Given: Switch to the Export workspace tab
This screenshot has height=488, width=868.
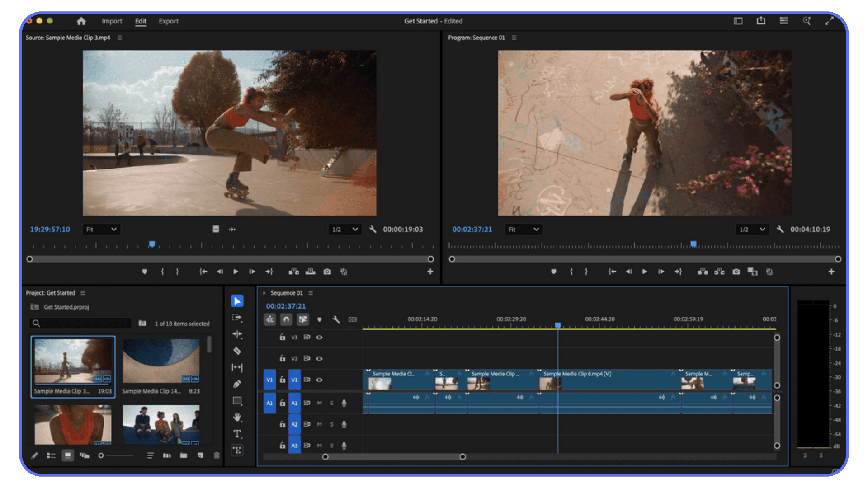Looking at the screenshot, I should coord(168,21).
